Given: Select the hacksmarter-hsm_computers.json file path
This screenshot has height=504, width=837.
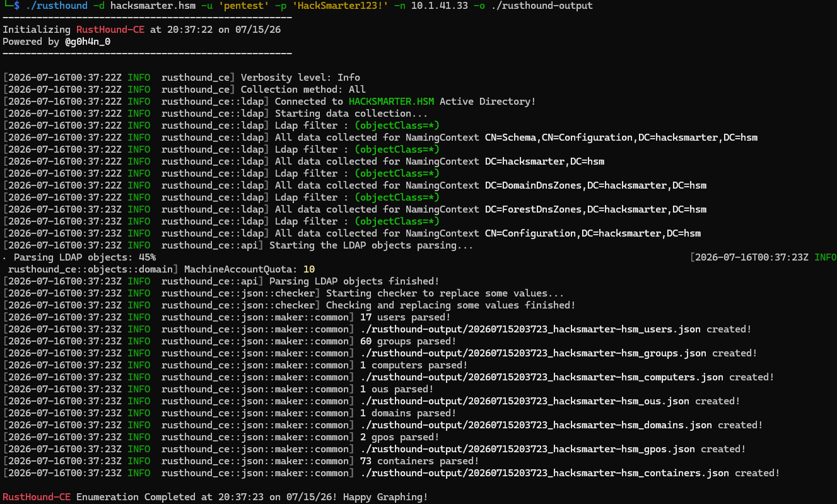Looking at the screenshot, I should [x=542, y=377].
